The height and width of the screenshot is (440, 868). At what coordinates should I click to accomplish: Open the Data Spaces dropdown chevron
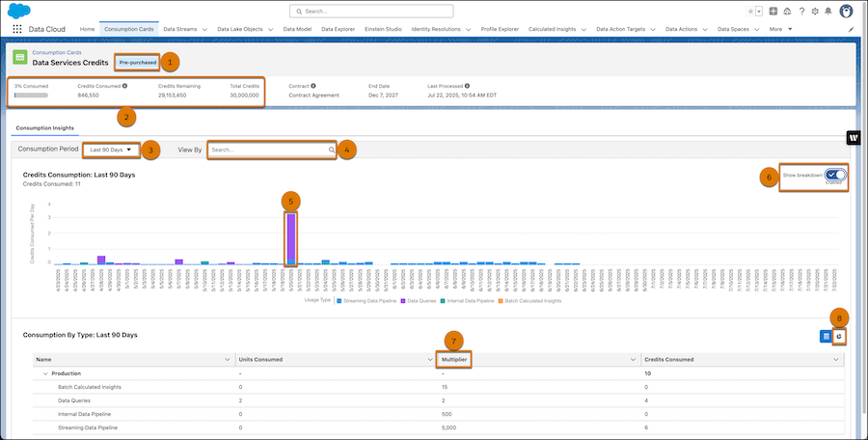click(757, 29)
